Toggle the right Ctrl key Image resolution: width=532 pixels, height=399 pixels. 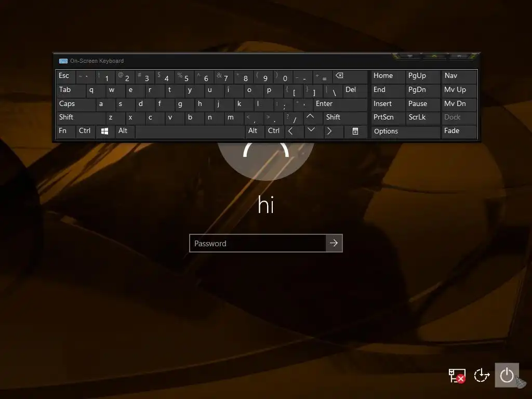tap(274, 131)
